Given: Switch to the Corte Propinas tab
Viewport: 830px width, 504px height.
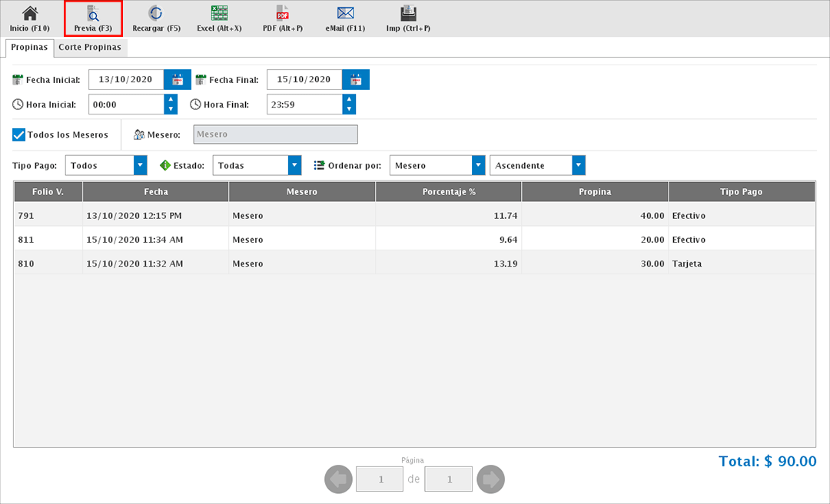Looking at the screenshot, I should pyautogui.click(x=90, y=47).
